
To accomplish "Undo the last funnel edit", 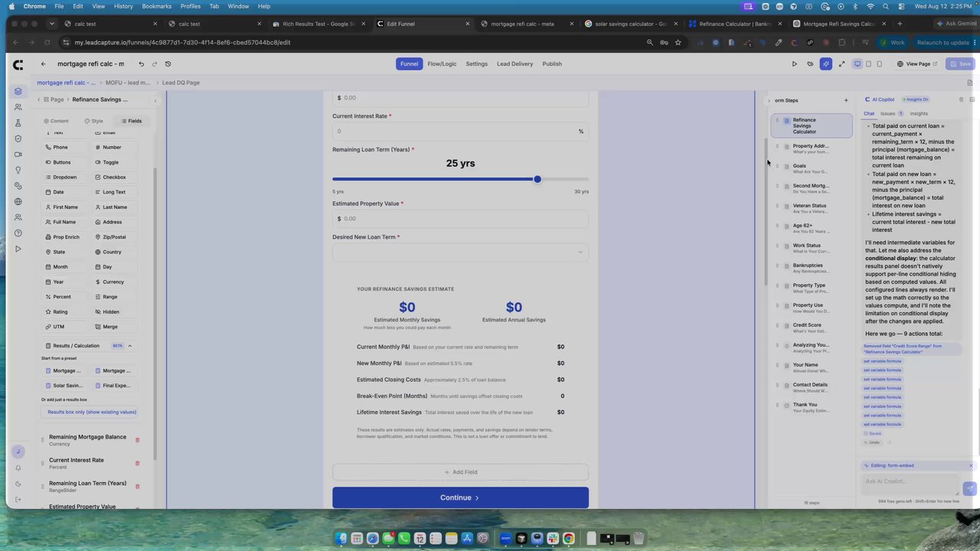I will [x=141, y=64].
